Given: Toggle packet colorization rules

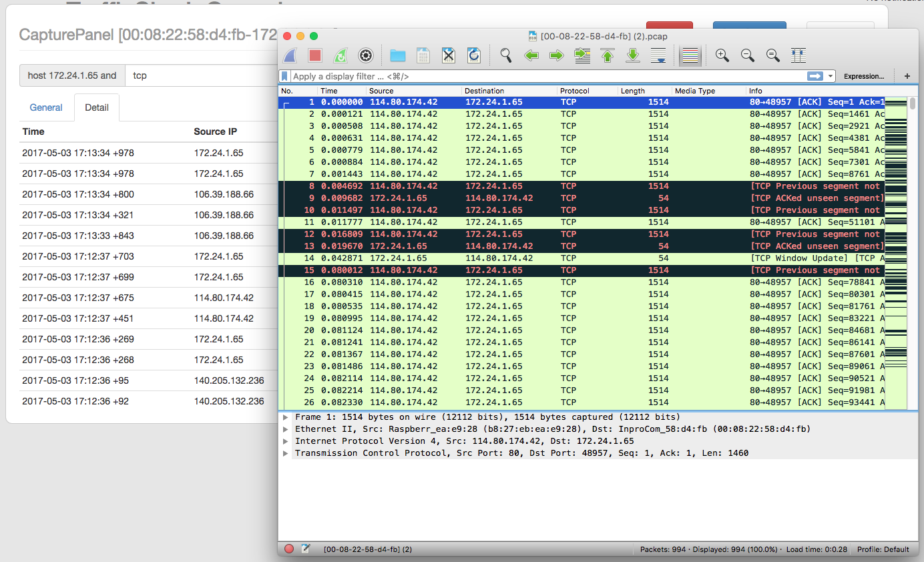Looking at the screenshot, I should point(690,56).
